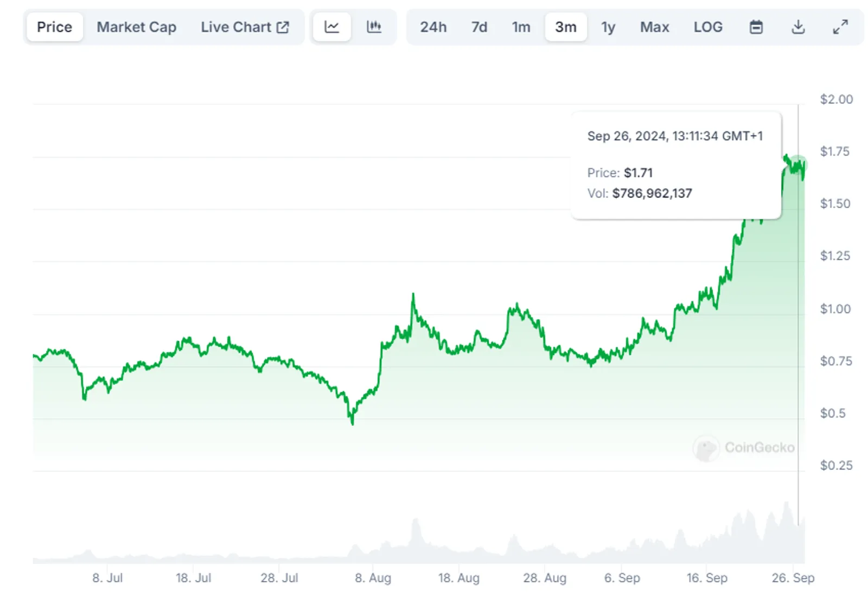Set time range to 1m
The height and width of the screenshot is (598, 868).
tap(521, 27)
